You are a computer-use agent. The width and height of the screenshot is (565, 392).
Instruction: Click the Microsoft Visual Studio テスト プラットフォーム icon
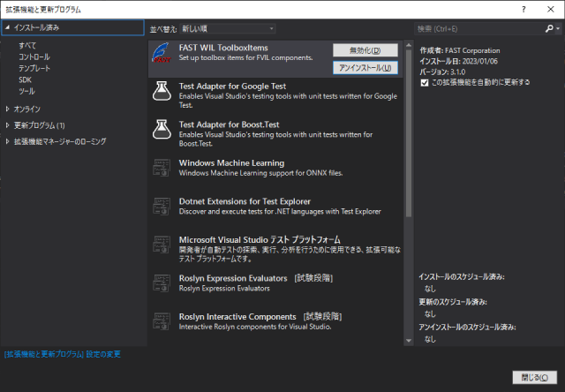click(x=162, y=245)
